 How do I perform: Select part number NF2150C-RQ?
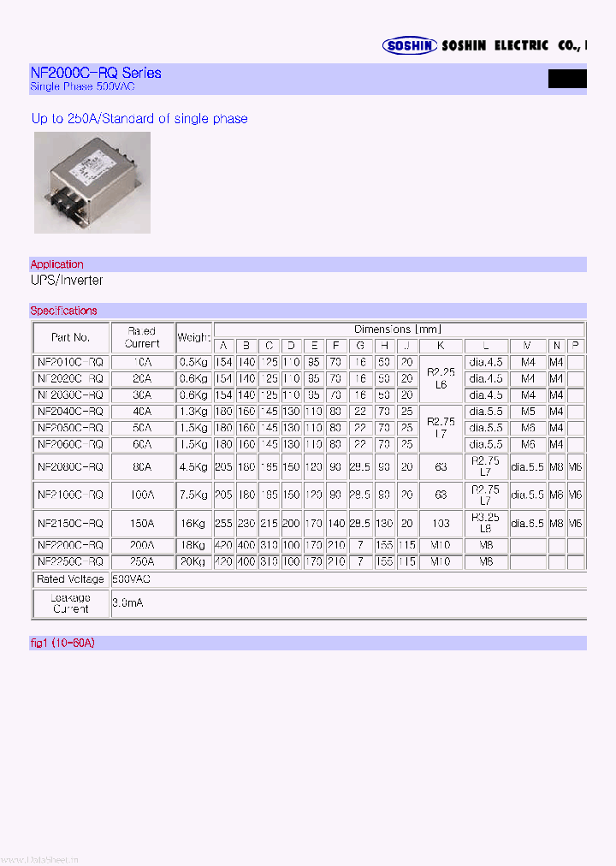click(x=71, y=523)
